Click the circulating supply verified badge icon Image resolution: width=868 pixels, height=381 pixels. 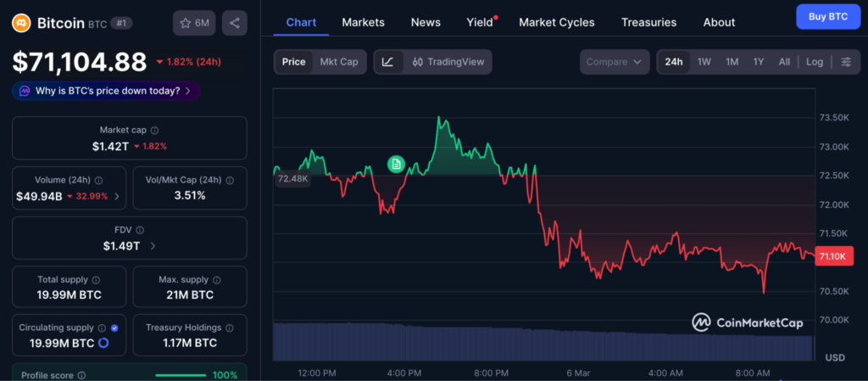pos(114,328)
